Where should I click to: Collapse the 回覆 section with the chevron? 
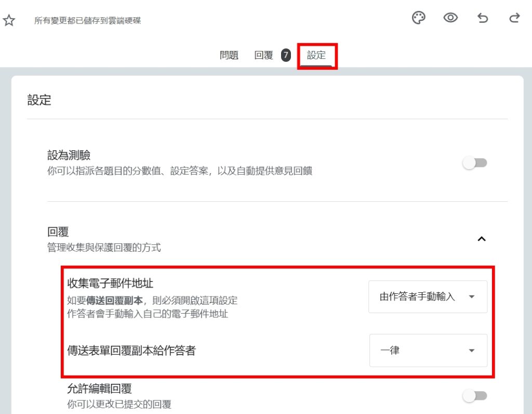(x=482, y=239)
